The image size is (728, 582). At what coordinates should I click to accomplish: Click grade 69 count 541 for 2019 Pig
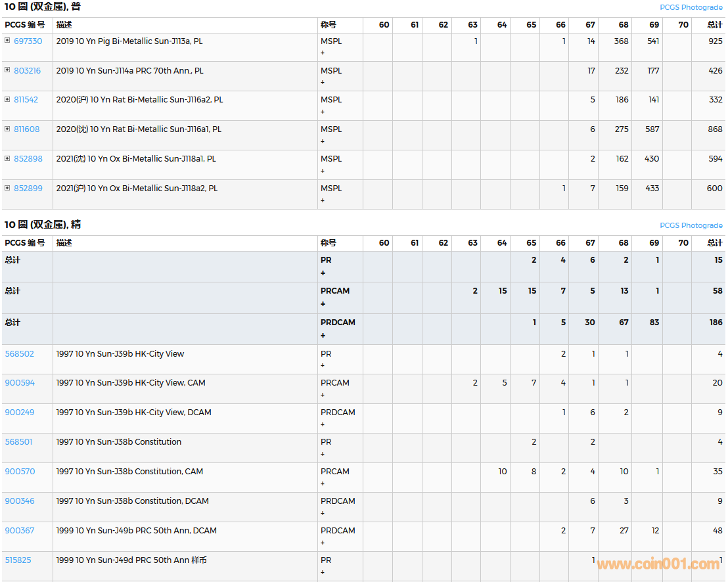(652, 41)
